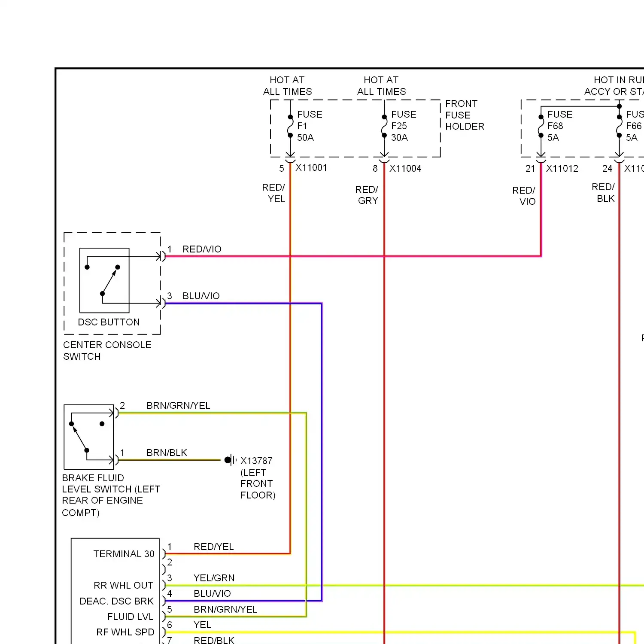Click the FLUID LVL label
Viewport: 644px width, 644px height.
tap(130, 617)
